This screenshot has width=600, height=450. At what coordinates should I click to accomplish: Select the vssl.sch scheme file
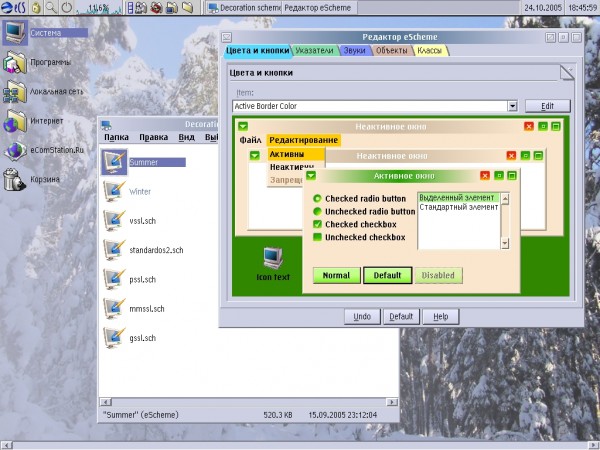pos(114,220)
